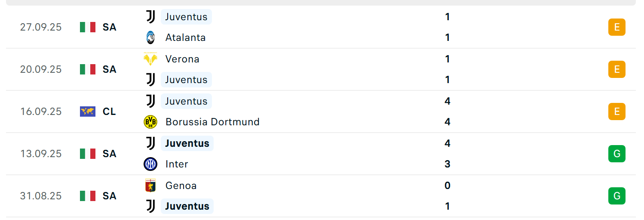644x220 pixels.
Task: Click green G badge for Genoa–Juventus
Action: click(616, 196)
